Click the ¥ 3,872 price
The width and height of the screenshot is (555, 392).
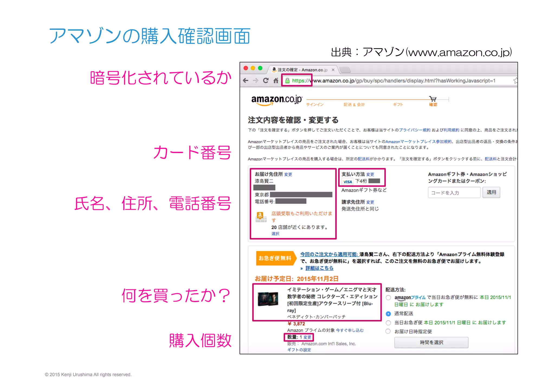(x=296, y=324)
